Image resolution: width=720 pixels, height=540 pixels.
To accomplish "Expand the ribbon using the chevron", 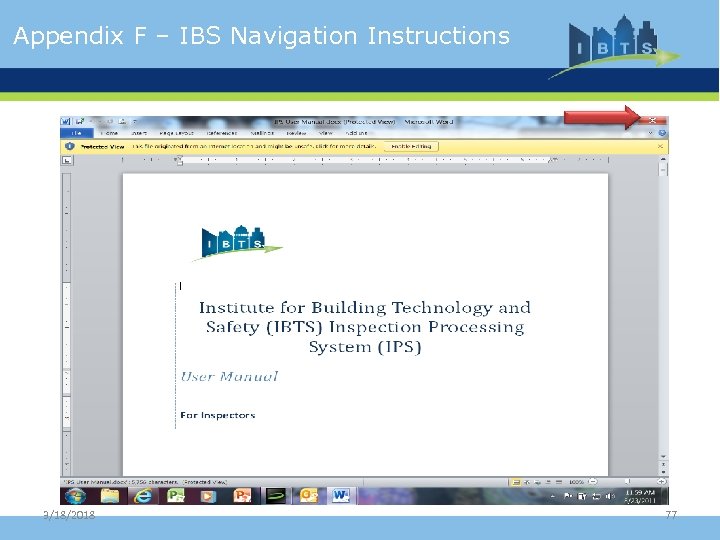I will pyautogui.click(x=651, y=133).
